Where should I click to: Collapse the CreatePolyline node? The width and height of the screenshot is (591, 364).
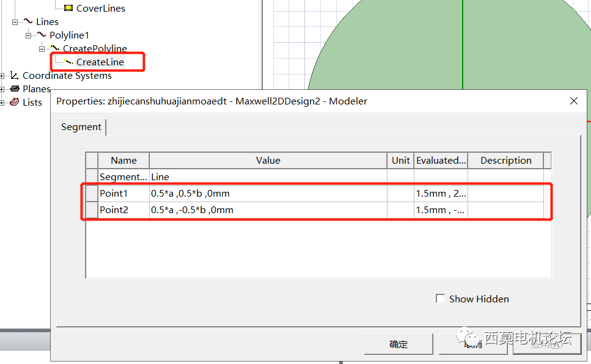point(42,49)
